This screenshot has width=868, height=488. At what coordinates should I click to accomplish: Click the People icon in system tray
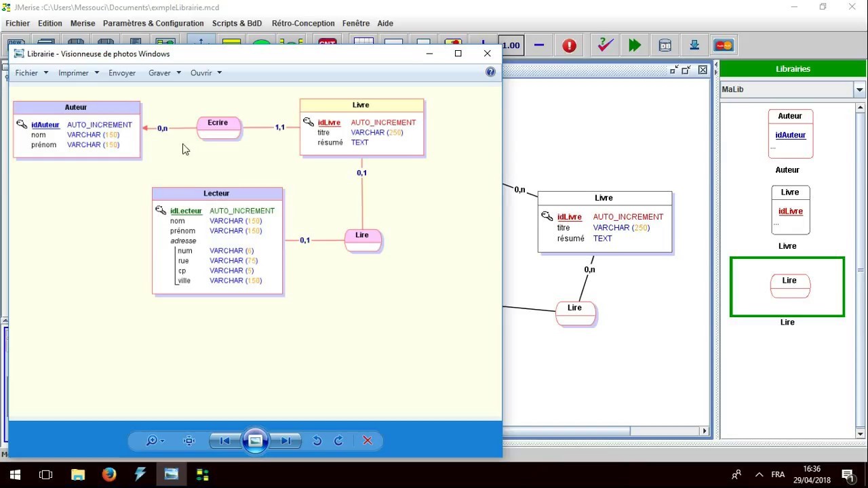pyautogui.click(x=736, y=474)
